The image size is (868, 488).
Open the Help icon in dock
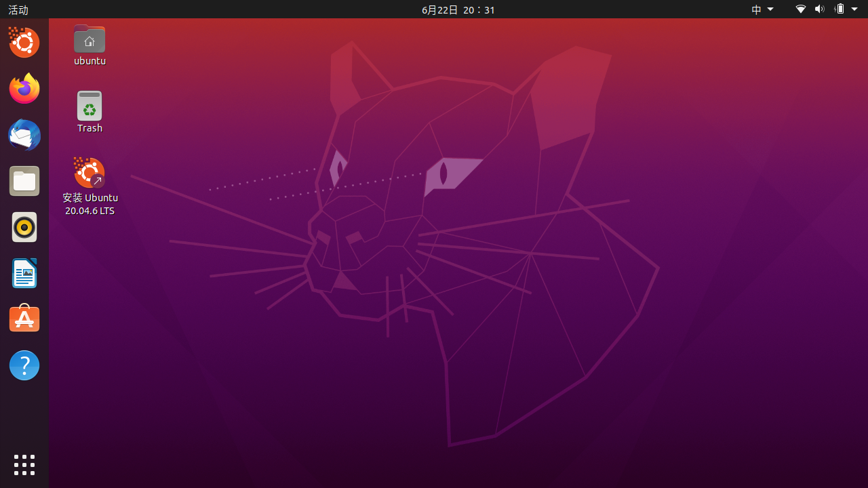[24, 365]
